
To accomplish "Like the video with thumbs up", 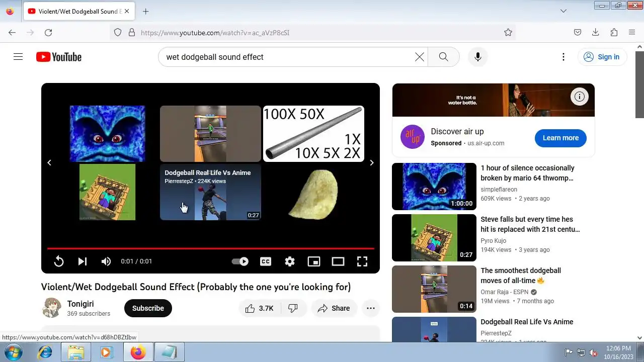I will 259,308.
